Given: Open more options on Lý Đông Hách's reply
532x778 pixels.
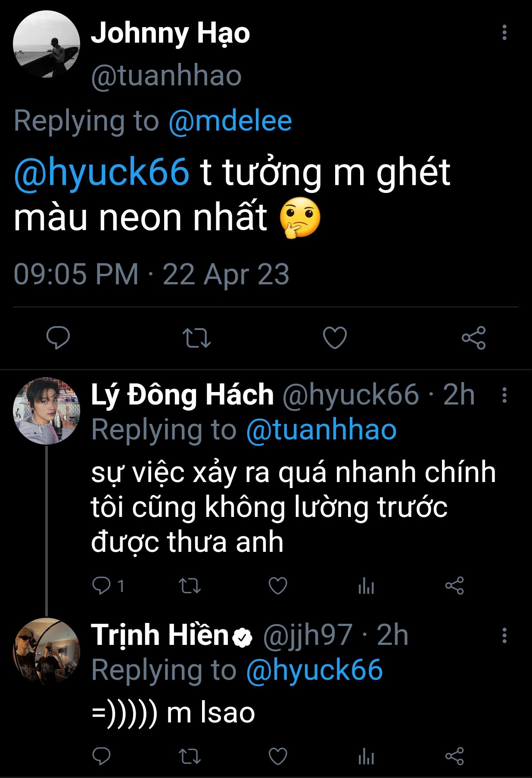Looking at the screenshot, I should pos(504,395).
